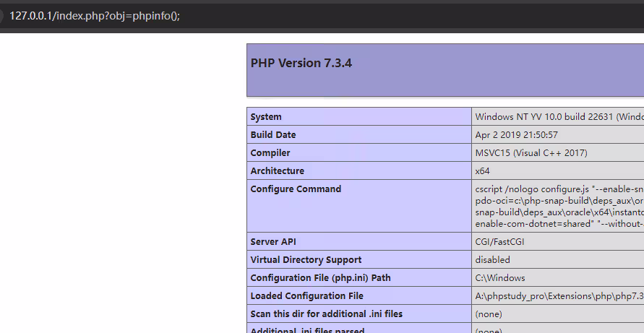644x333 pixels.
Task: Click the Scan this dir for additional .ini files label
Action: [x=326, y=314]
